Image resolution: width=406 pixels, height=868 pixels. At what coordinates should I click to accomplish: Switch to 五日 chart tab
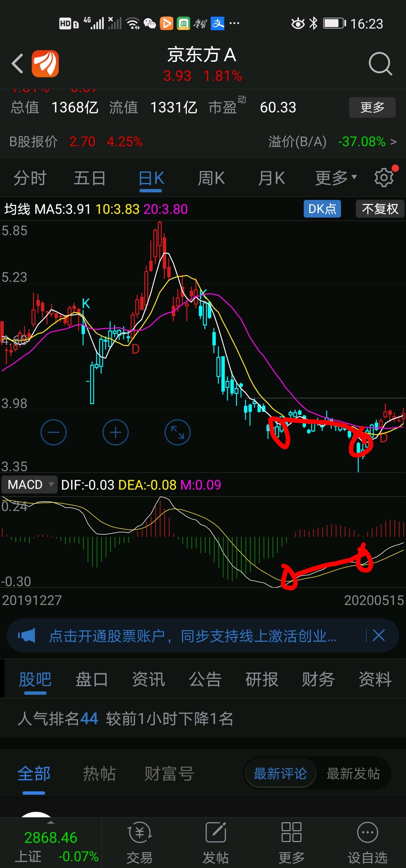tap(90, 178)
